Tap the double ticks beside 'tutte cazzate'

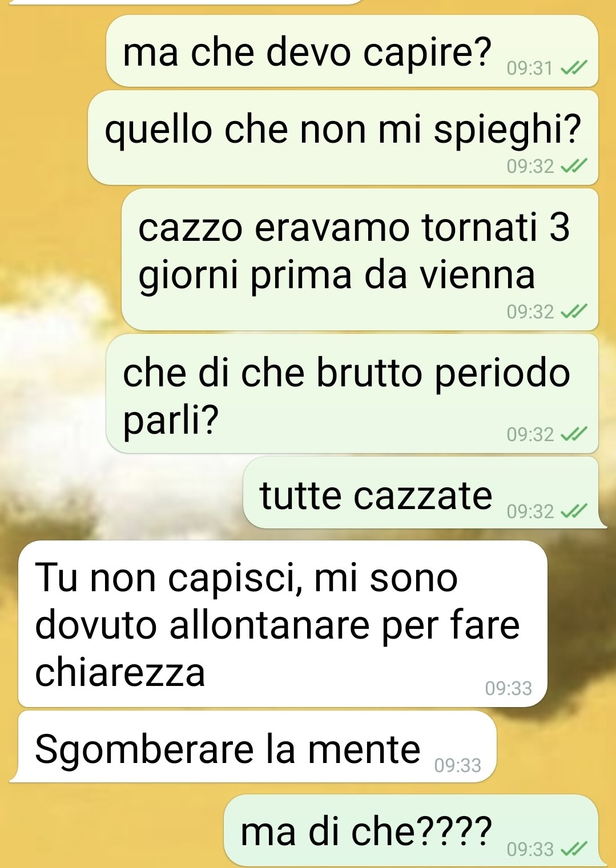pyautogui.click(x=573, y=512)
